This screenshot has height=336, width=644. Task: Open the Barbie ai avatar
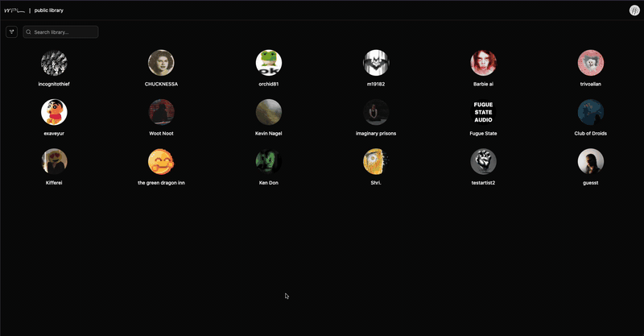[x=484, y=63]
